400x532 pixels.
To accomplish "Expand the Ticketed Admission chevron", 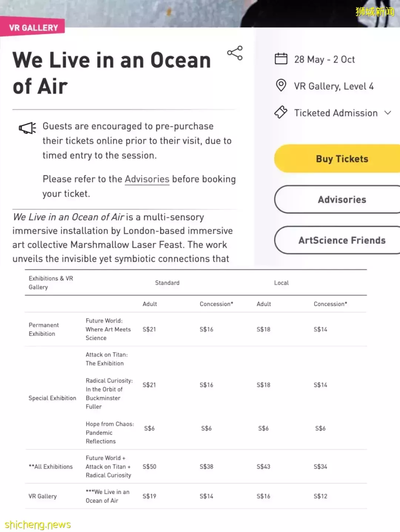I will point(388,113).
